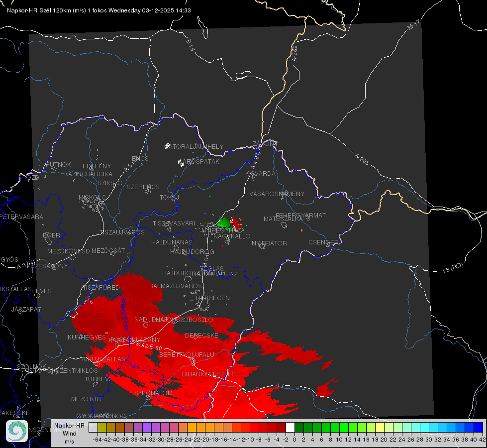This screenshot has width=487, height=448.
Task: Click the MEZŐKÖVESD city label
Action: [x=68, y=251]
